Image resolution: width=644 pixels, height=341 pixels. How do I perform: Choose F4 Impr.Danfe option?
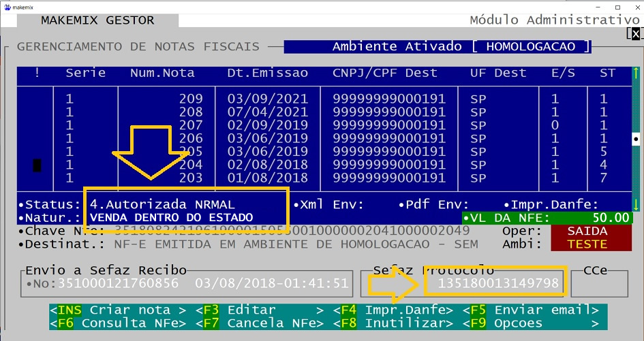393,310
